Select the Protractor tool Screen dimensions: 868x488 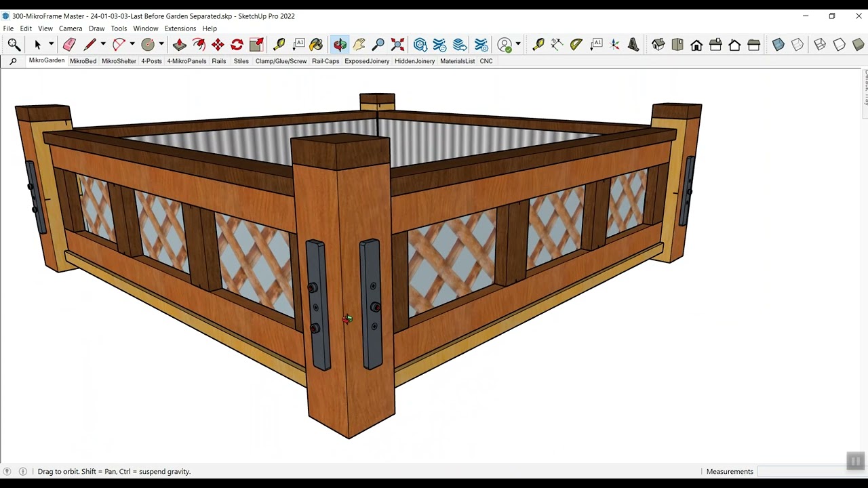(576, 45)
